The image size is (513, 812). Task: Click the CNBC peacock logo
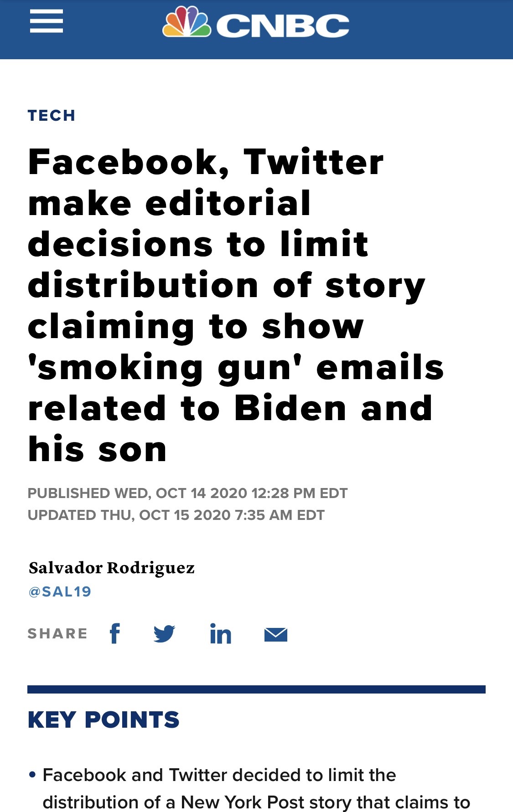coord(187,22)
